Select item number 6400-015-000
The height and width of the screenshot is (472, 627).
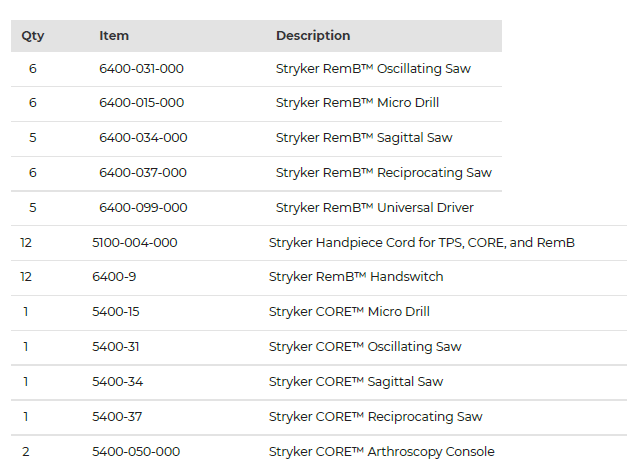point(141,103)
